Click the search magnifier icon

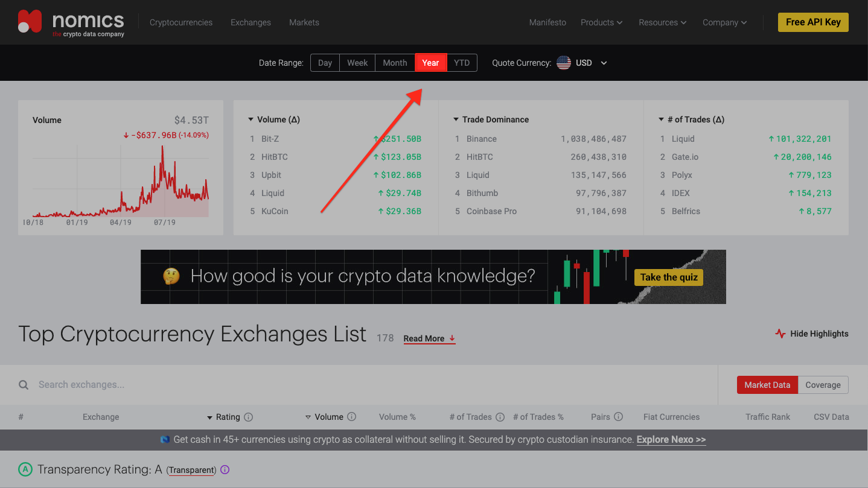(24, 385)
